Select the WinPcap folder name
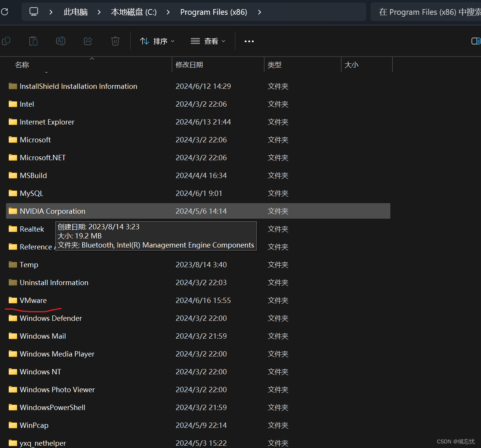481x448 pixels. [34, 425]
